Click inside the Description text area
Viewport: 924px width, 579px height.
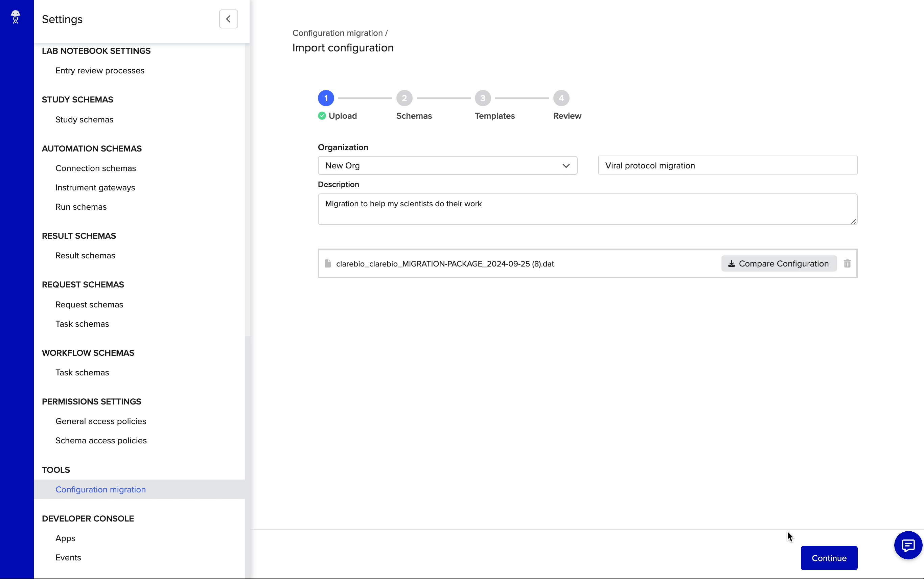click(x=588, y=209)
